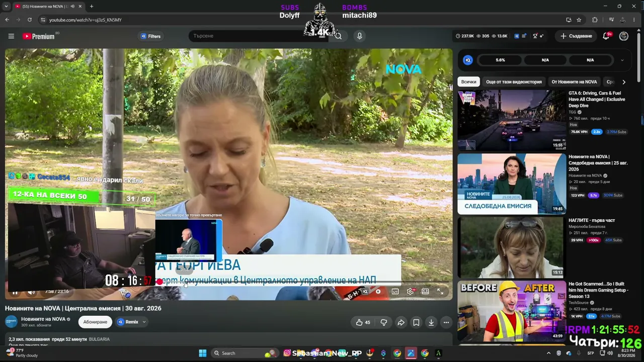Open the vidIQ Filters button

pos(150,36)
